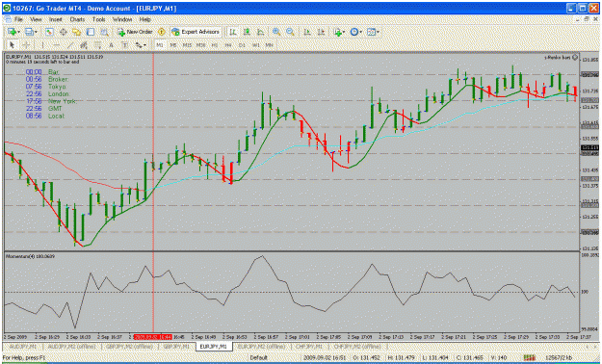Toggle Expert Advisors on or off

point(196,32)
